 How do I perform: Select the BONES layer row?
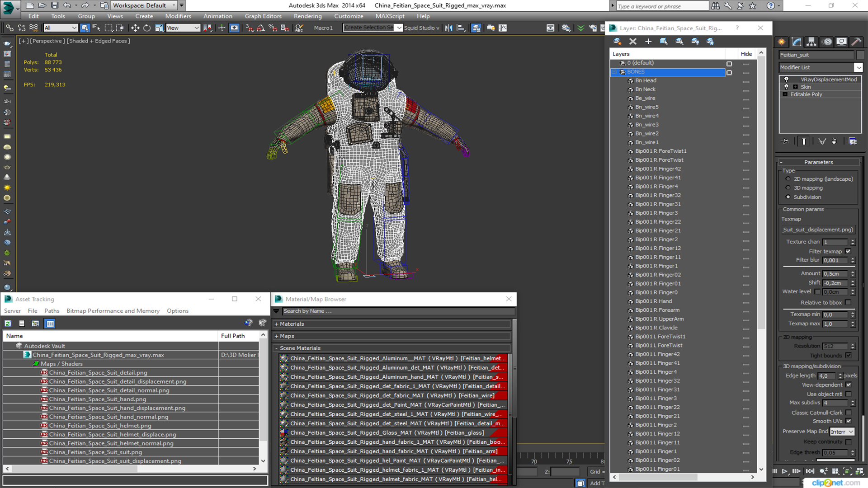pyautogui.click(x=668, y=72)
